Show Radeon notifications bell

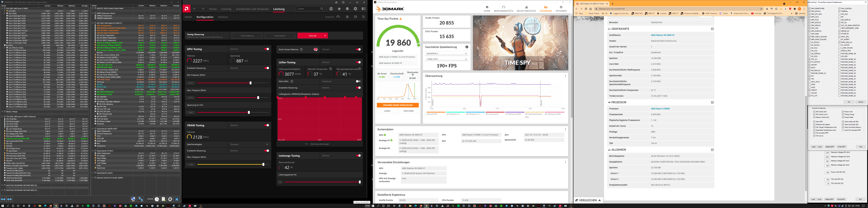point(347,9)
